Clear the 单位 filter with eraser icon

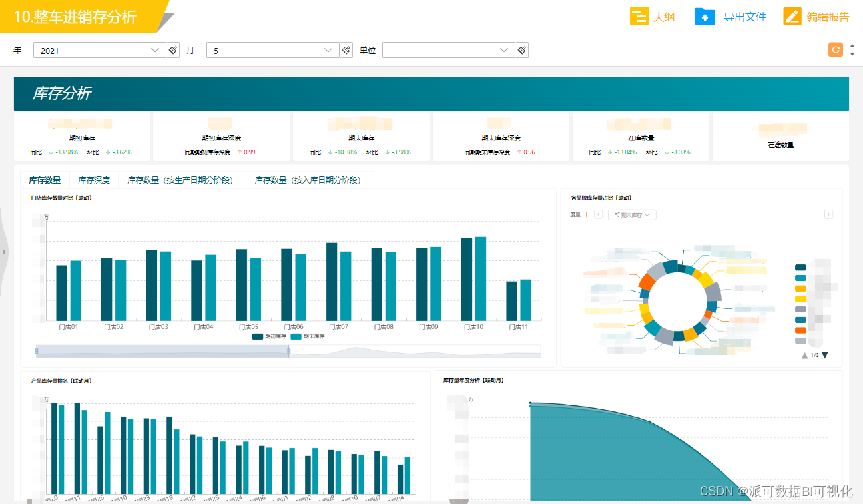[522, 50]
